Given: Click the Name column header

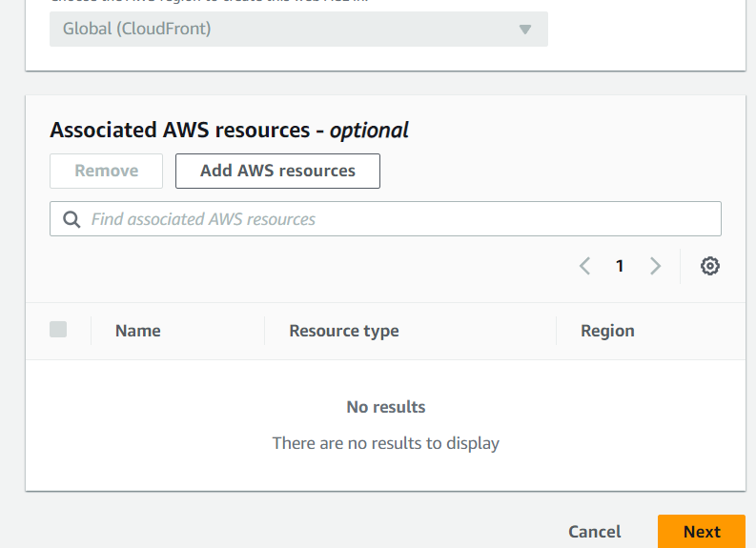Looking at the screenshot, I should click(138, 331).
